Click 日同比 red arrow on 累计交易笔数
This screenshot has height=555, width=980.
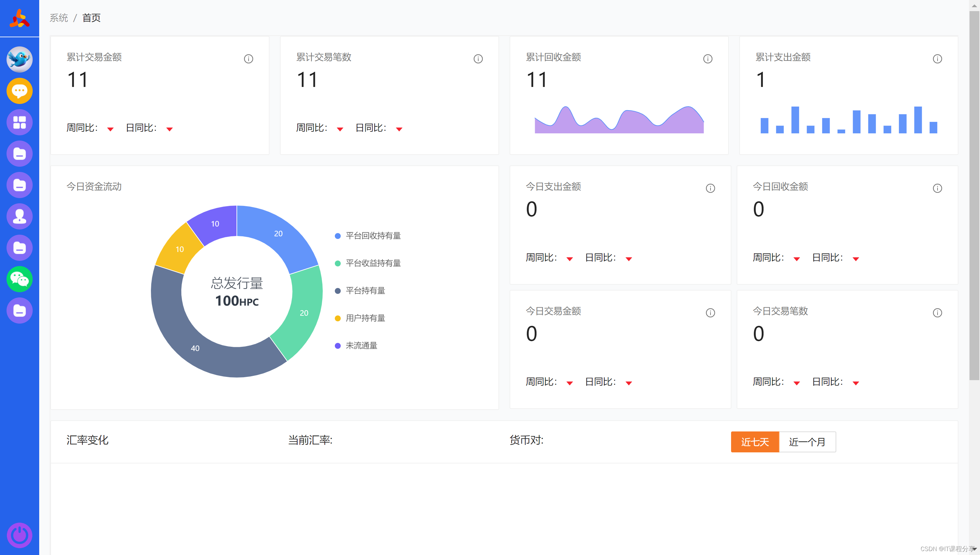pyautogui.click(x=399, y=129)
